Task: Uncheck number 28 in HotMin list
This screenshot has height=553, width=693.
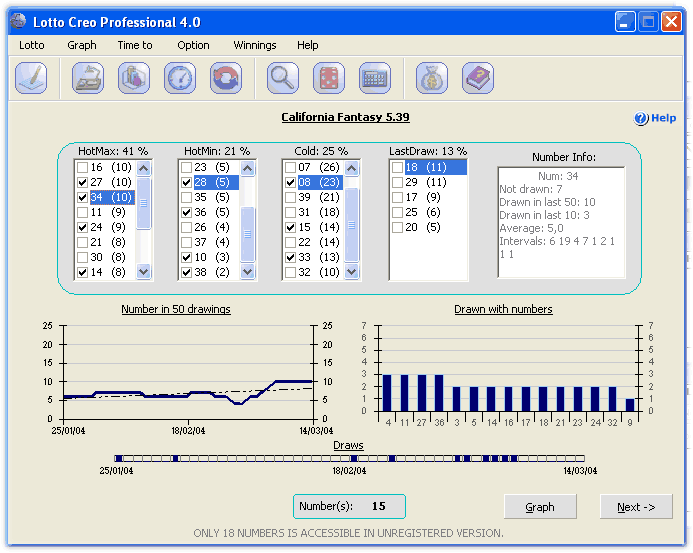Action: [187, 183]
